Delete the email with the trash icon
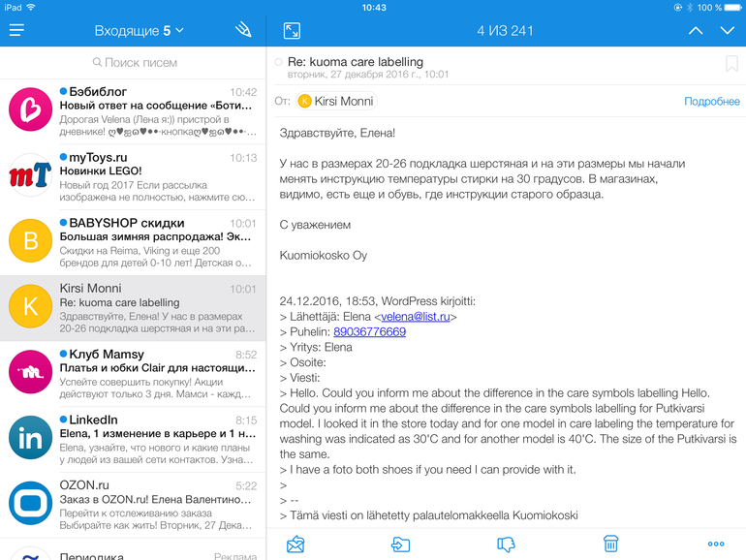The width and height of the screenshot is (746, 560). tap(610, 544)
